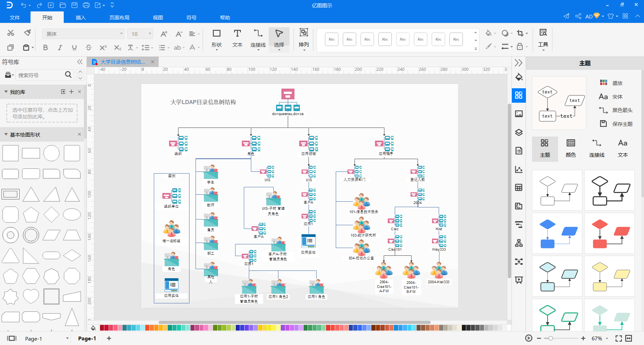Expand the font size dropdown
Image resolution: width=644 pixels, height=345 pixels.
150,34
